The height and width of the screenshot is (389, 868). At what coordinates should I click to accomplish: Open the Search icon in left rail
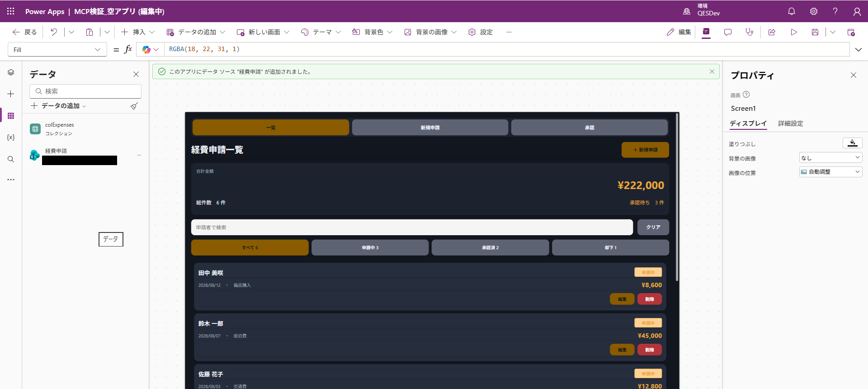(x=11, y=159)
